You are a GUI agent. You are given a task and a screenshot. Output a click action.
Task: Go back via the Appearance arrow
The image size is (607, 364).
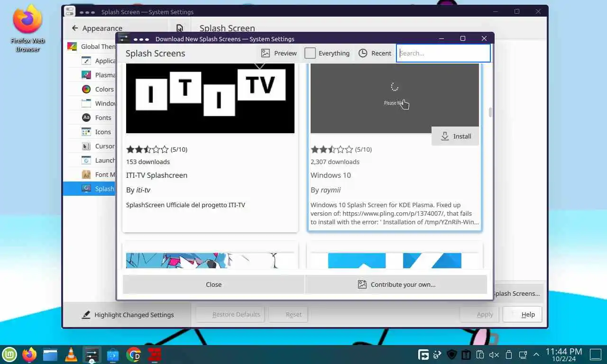(75, 28)
